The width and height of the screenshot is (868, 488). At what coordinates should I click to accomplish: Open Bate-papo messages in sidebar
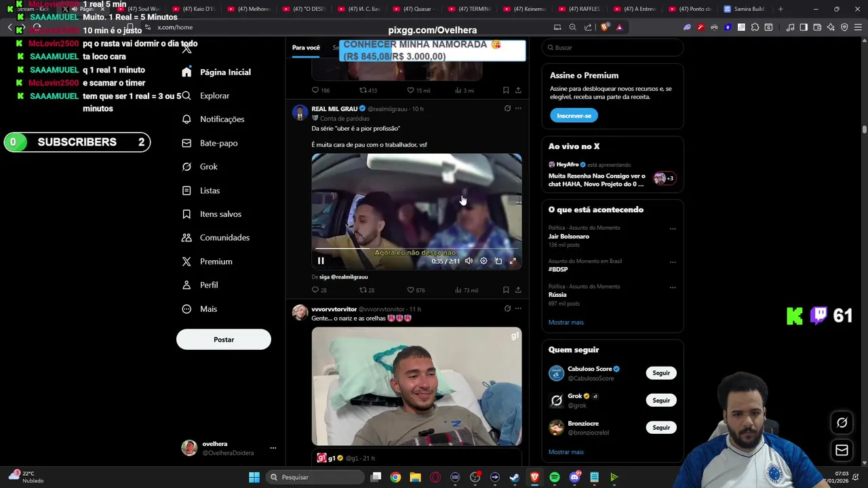210,143
